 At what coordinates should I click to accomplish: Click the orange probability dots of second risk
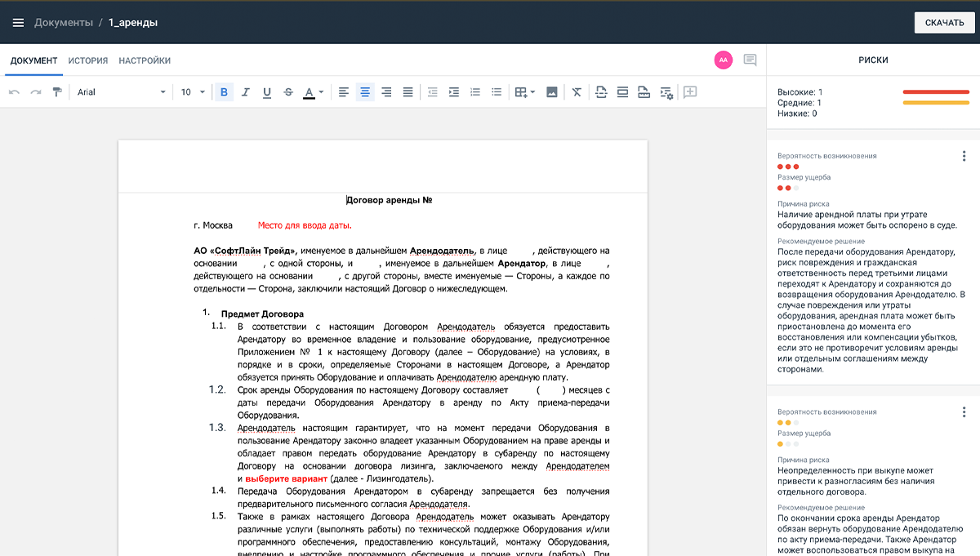click(x=788, y=423)
